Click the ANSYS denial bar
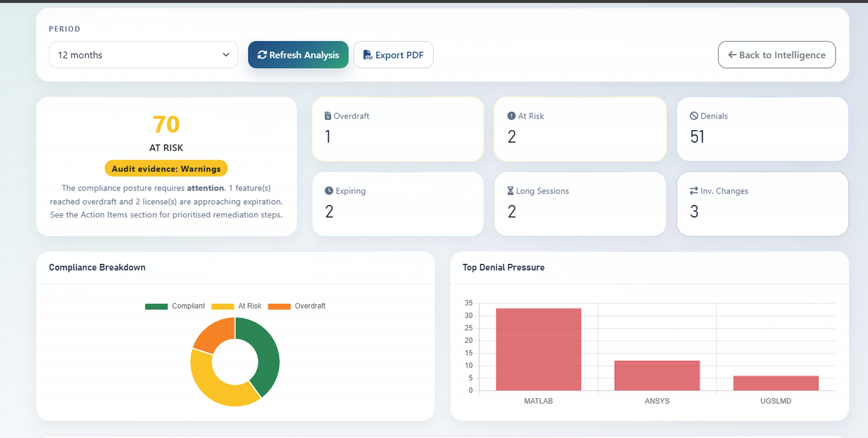 point(657,375)
